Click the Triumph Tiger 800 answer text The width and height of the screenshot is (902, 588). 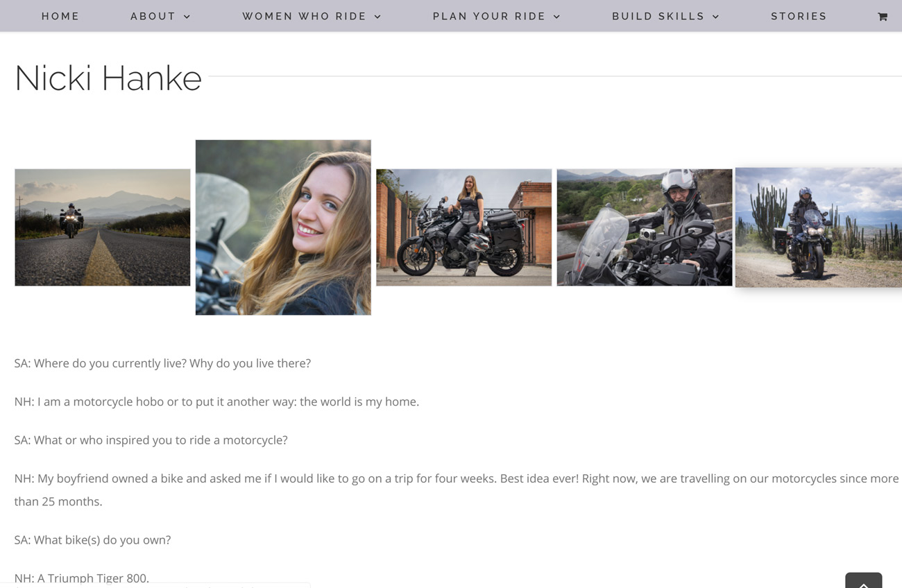tap(82, 578)
